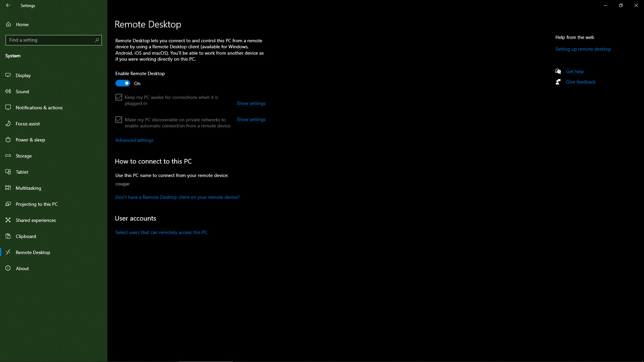Click the Get help link text
Viewport: 644px width, 362px height.
tap(575, 71)
